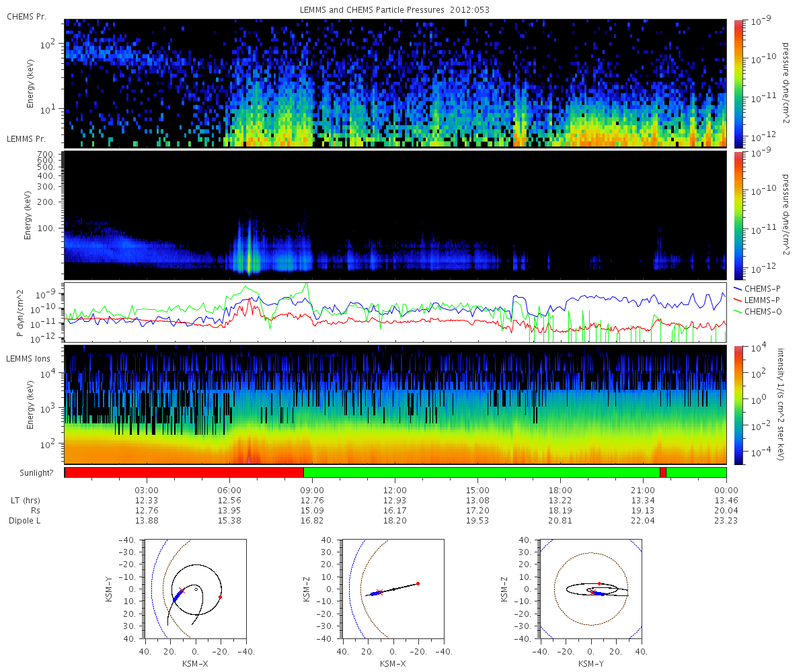Click the CHEMS pressure color bar
This screenshot has width=807, height=672.
(738, 83)
